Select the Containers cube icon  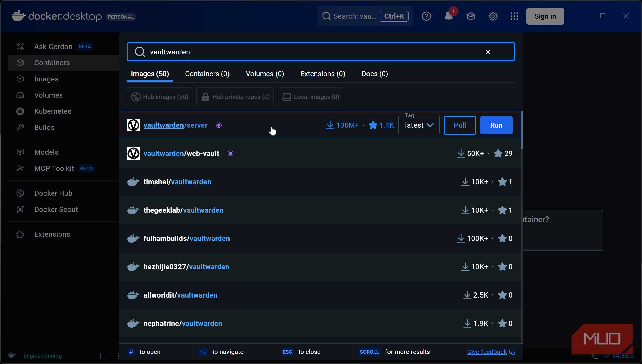coord(20,63)
